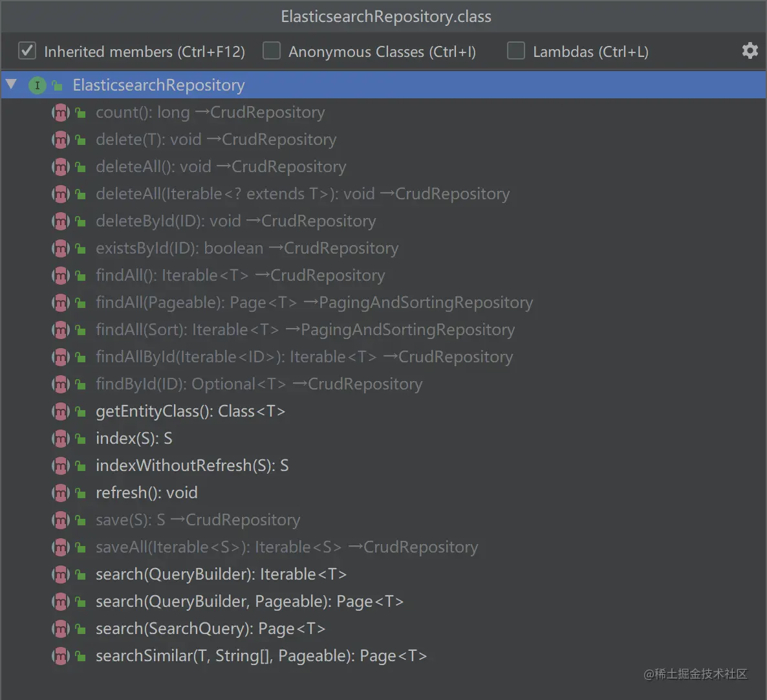The width and height of the screenshot is (767, 700).
Task: Click the method icon beside searchSimilar
Action: click(x=61, y=655)
